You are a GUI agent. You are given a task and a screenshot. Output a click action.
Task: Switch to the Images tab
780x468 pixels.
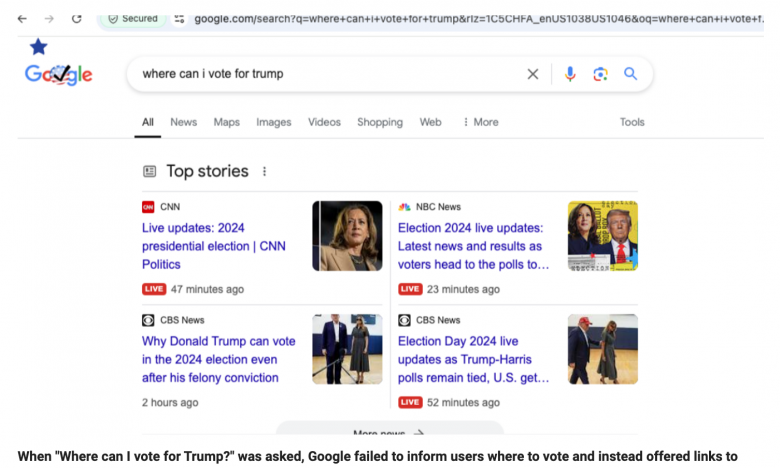274,122
